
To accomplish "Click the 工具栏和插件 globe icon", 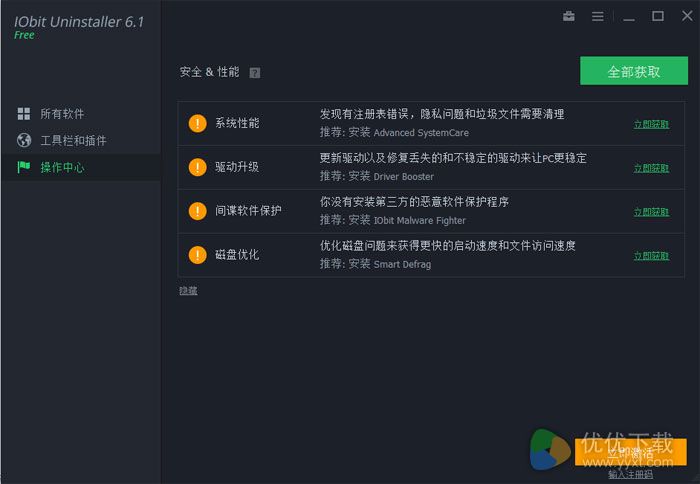I will [x=24, y=140].
